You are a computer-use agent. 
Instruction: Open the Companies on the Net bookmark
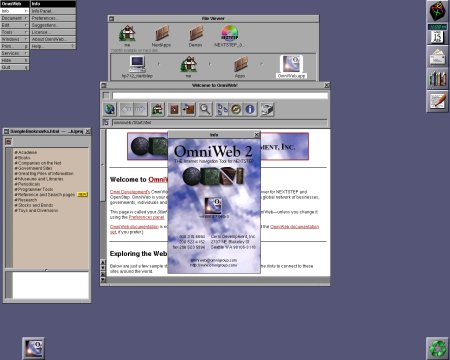pyautogui.click(x=38, y=163)
